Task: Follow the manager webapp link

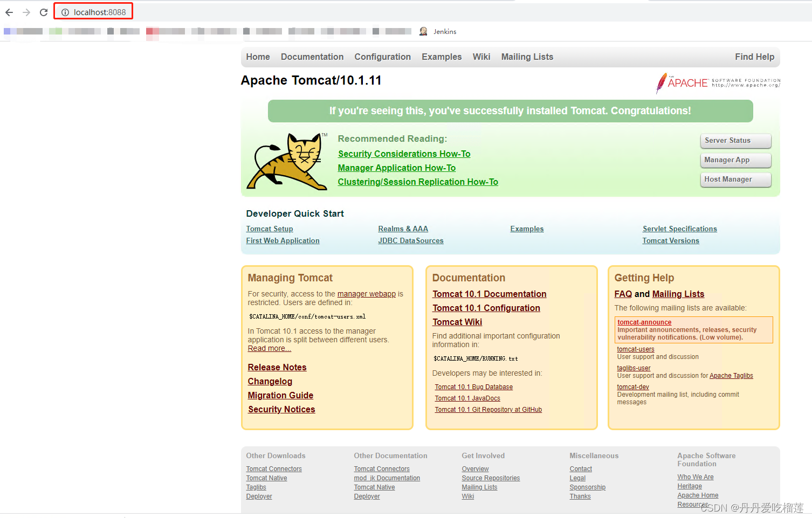Action: 367,294
